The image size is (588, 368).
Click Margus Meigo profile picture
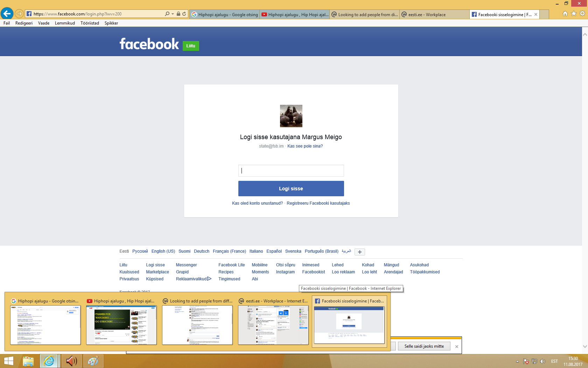click(291, 116)
